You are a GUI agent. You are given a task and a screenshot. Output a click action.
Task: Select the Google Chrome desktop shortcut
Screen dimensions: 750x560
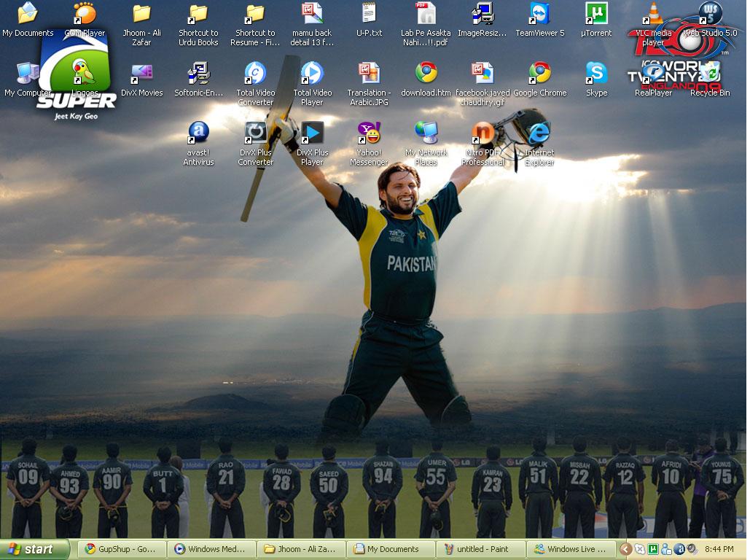point(539,74)
